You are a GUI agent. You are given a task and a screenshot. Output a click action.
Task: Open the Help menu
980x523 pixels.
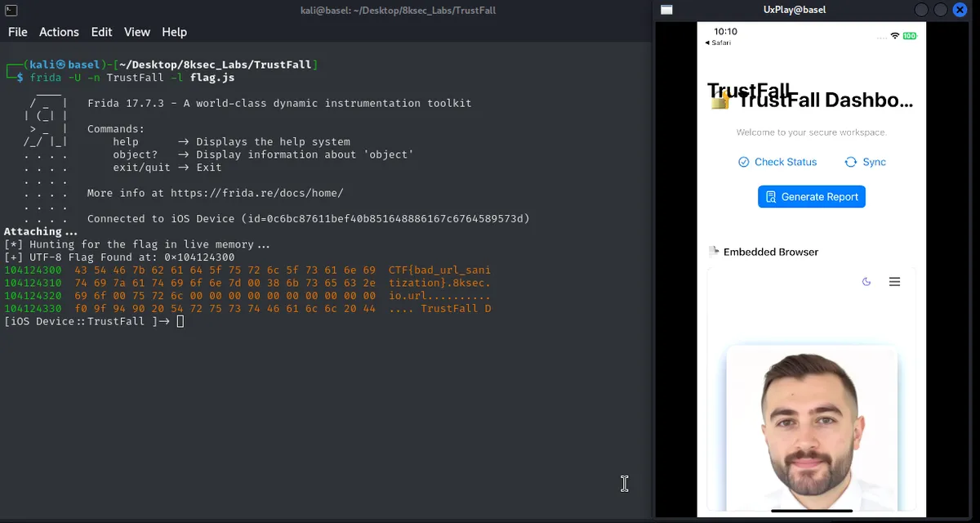[x=174, y=32]
